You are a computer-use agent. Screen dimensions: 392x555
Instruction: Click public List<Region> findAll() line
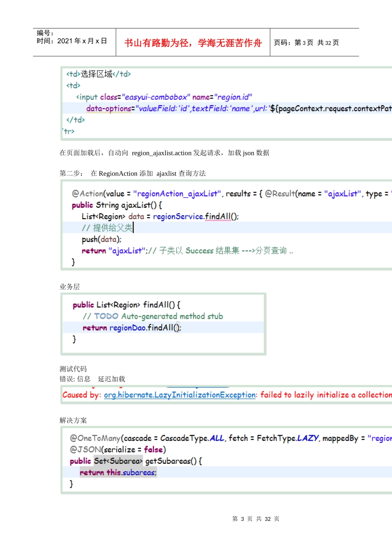[x=126, y=305]
